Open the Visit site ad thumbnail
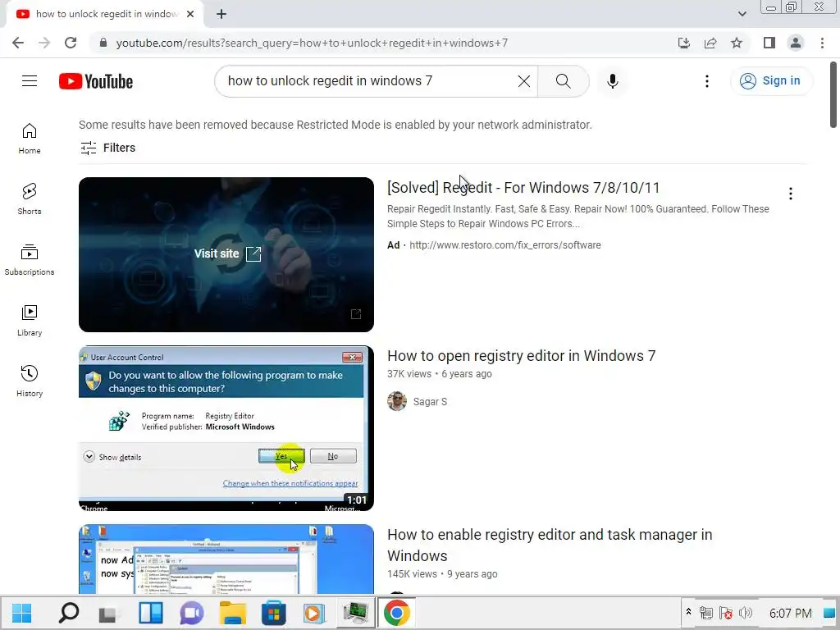840x630 pixels. pos(226,254)
